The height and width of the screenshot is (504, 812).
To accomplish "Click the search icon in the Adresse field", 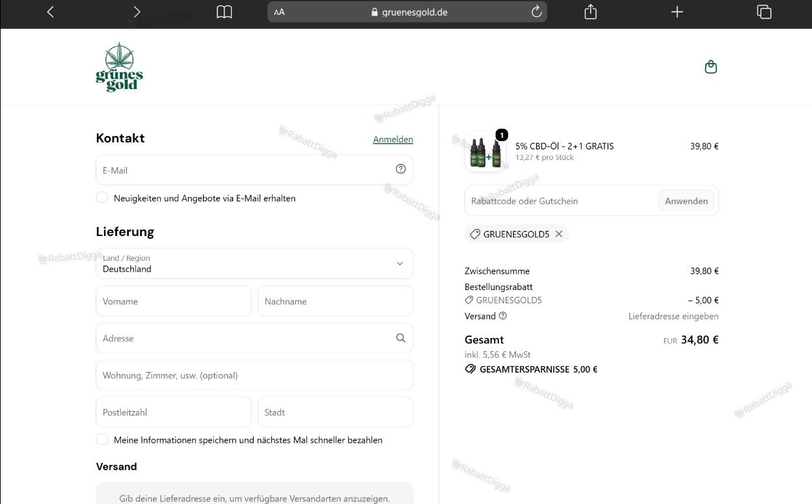I will point(401,338).
